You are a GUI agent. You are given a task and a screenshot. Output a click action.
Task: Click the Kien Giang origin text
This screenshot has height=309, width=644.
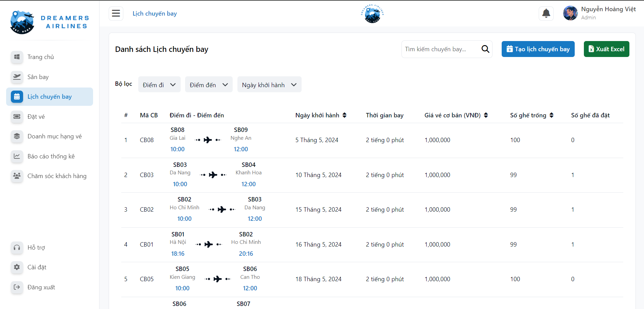182,277
